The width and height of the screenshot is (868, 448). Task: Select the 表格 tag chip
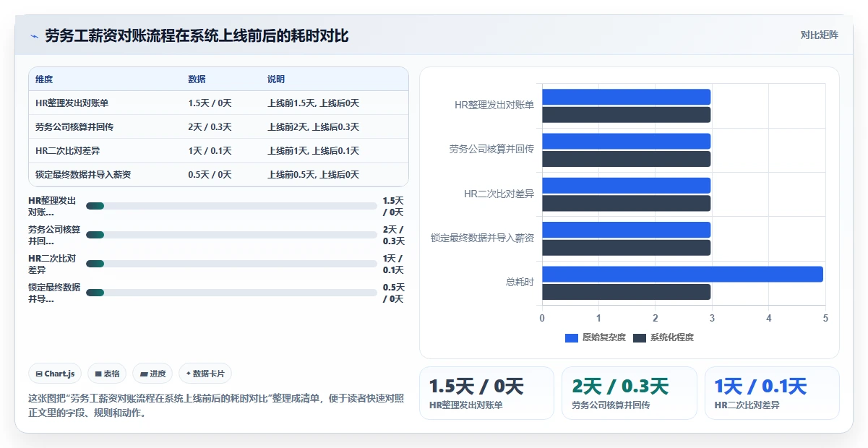[107, 374]
